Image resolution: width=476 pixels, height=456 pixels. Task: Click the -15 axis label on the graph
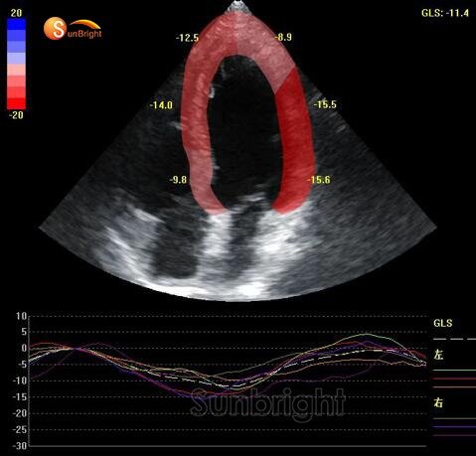coord(20,397)
